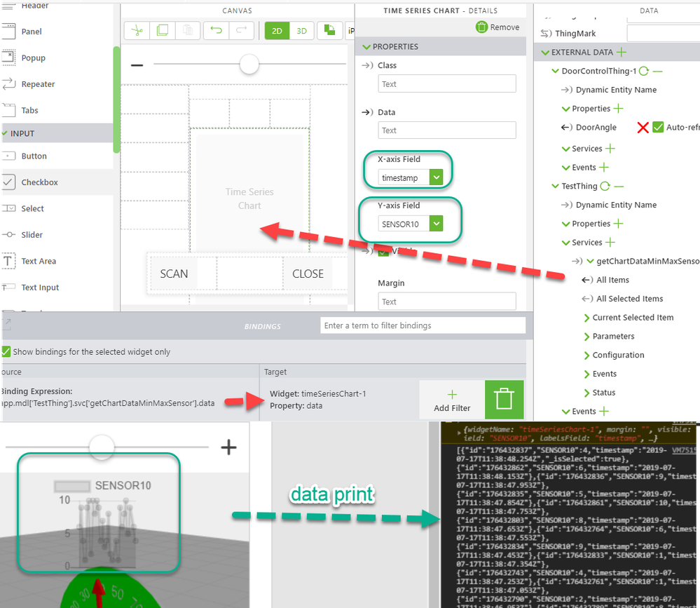
Task: Click Add Filter plus button
Action: (452, 400)
